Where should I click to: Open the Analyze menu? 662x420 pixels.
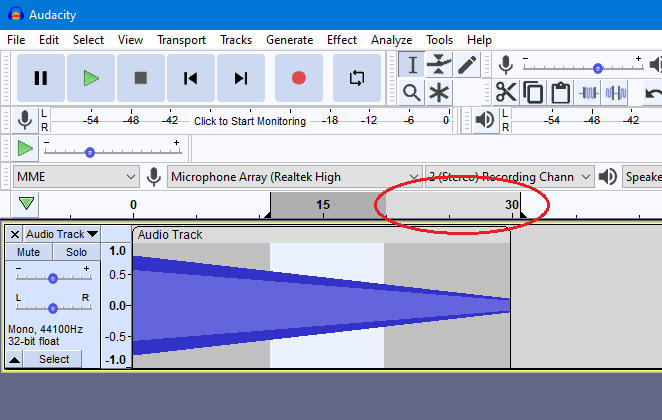tap(391, 40)
